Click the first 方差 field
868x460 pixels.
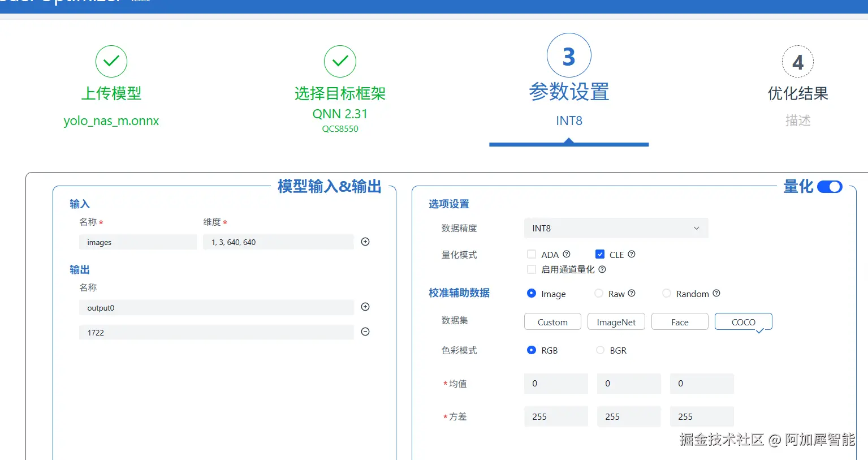pyautogui.click(x=556, y=416)
